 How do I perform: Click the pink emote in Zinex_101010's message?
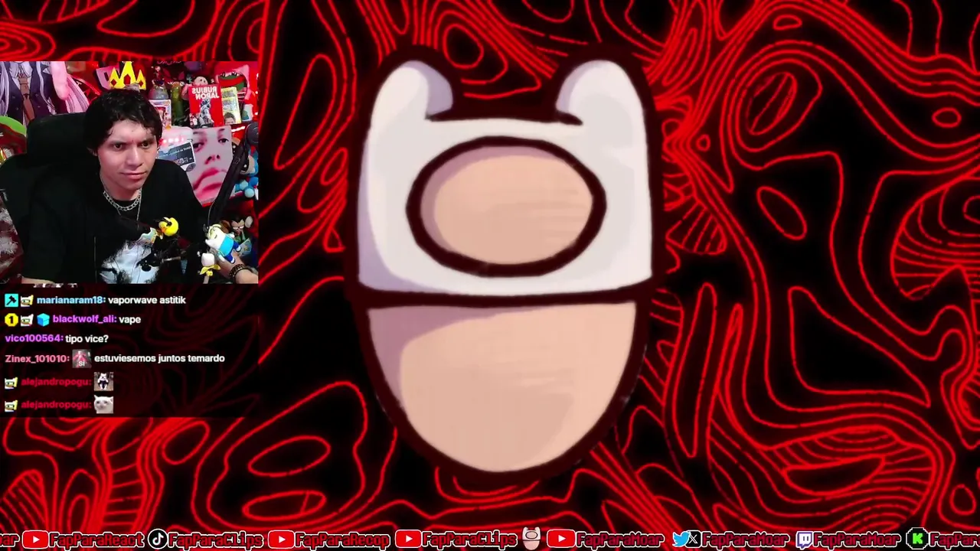click(81, 358)
